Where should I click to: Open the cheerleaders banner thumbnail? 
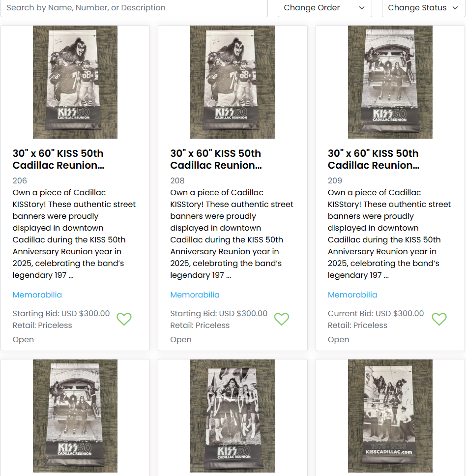[233, 416]
